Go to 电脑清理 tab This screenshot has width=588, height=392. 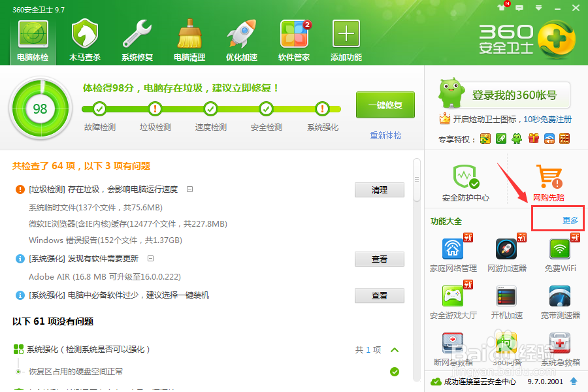click(189, 41)
